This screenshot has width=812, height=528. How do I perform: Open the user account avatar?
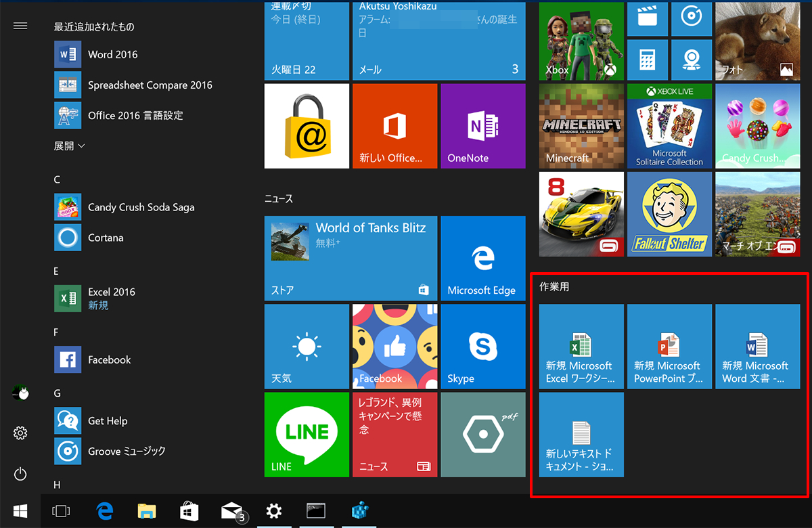[x=20, y=393]
